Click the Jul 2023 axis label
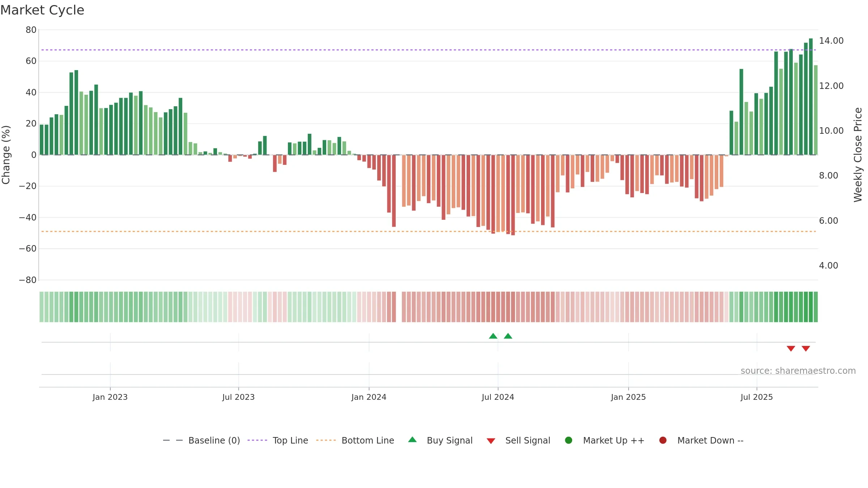 click(x=238, y=397)
